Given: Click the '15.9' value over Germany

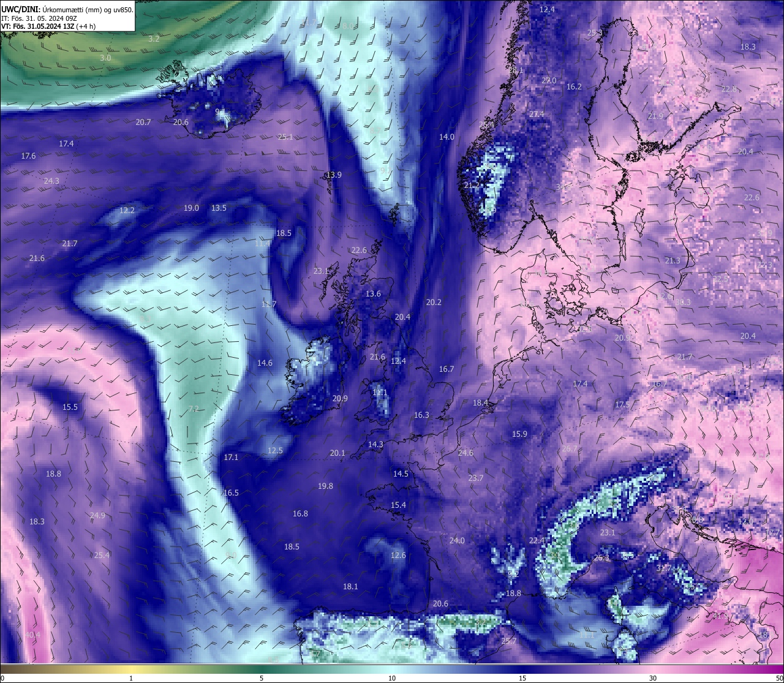Looking at the screenshot, I should [x=519, y=434].
